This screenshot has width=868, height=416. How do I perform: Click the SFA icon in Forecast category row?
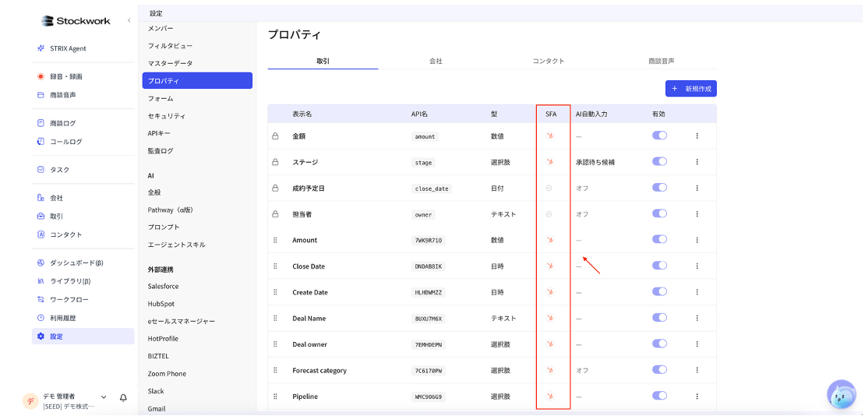pos(549,370)
